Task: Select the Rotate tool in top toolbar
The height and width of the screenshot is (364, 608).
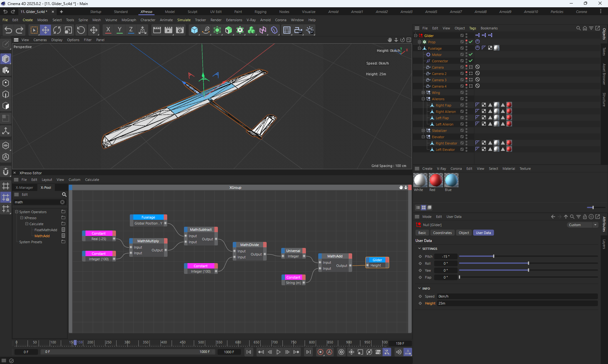Action: 57,30
